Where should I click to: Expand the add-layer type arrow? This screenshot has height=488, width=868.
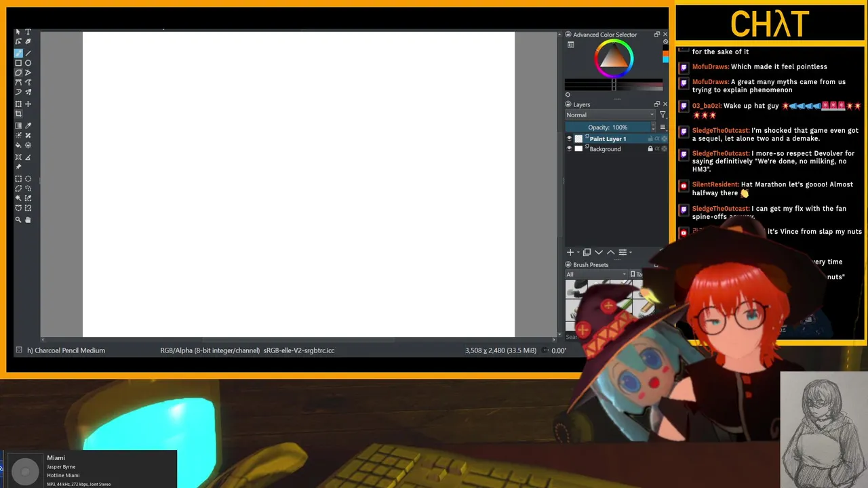(578, 253)
